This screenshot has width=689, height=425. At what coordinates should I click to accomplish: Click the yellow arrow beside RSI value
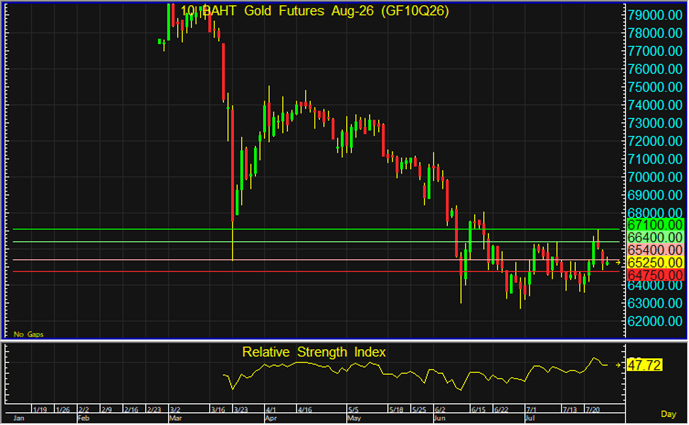pos(618,365)
